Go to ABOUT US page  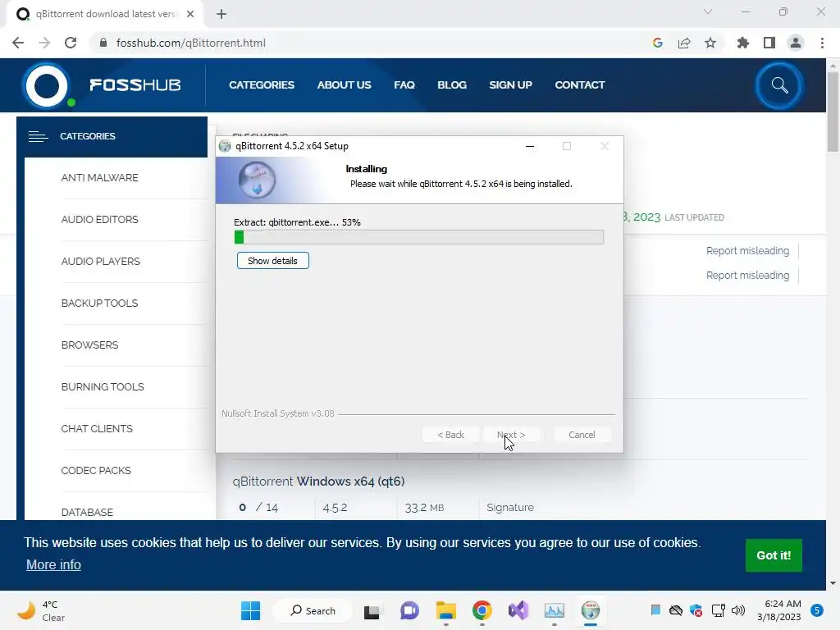tap(344, 85)
